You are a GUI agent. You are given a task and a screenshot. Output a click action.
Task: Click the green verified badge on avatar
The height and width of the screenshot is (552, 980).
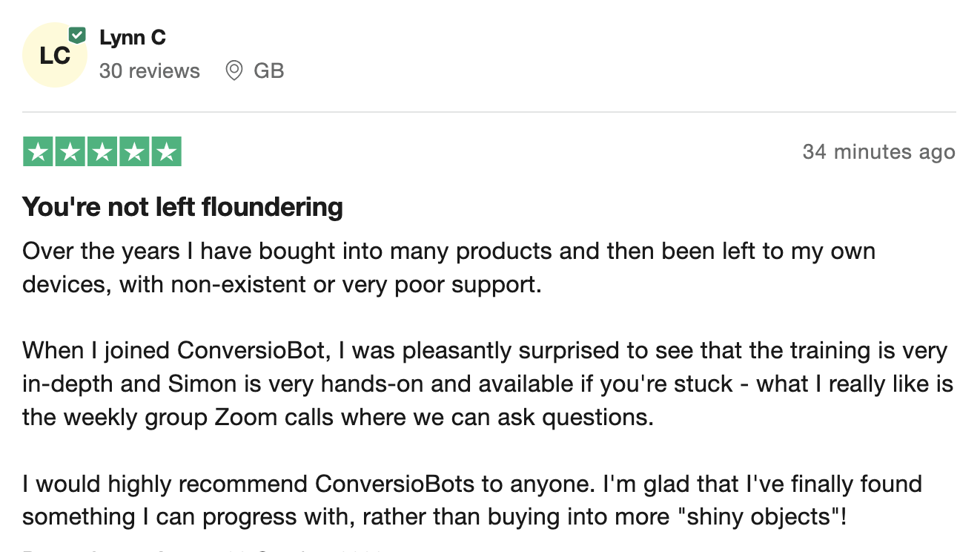coord(77,35)
